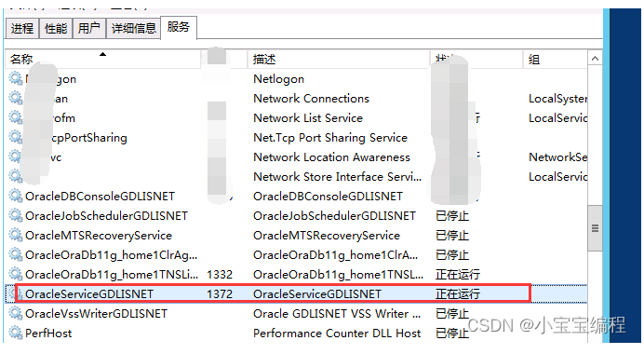Click PID 1332 cell
The height and width of the screenshot is (354, 644).
220,275
